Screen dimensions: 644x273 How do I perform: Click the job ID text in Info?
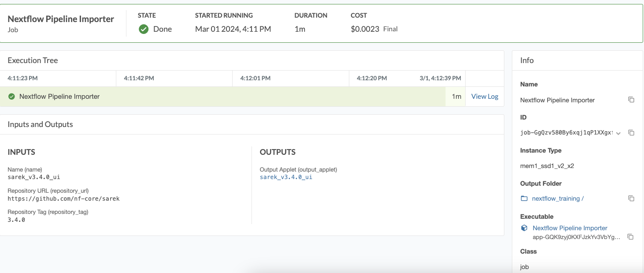pyautogui.click(x=566, y=133)
